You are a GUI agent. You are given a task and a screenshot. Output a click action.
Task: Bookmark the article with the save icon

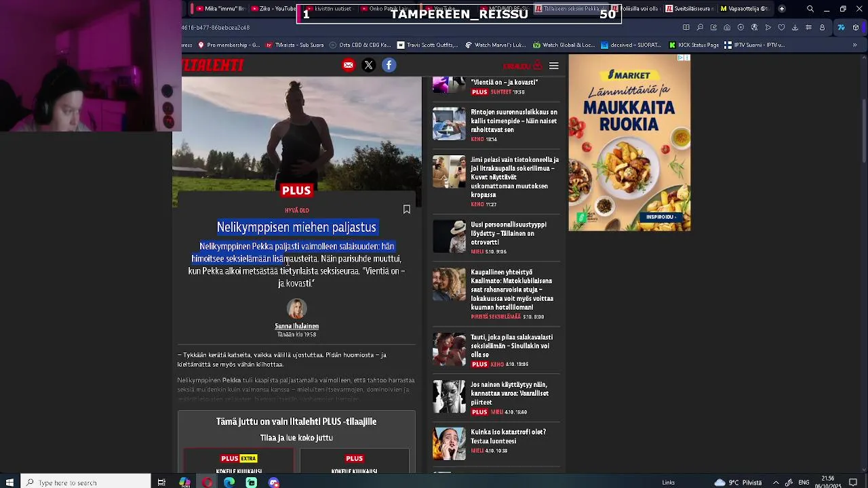[x=407, y=209]
